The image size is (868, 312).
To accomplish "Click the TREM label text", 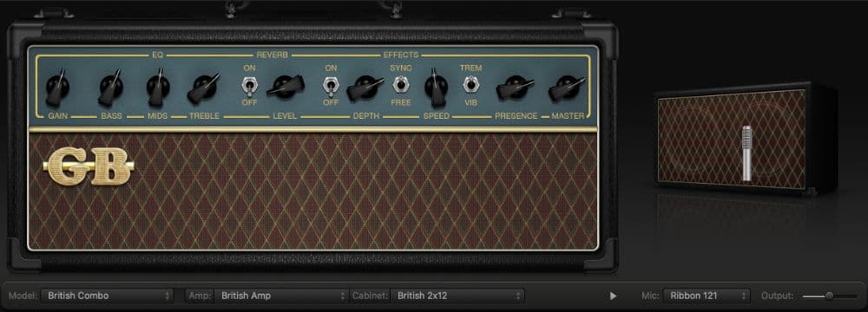I will 471,68.
